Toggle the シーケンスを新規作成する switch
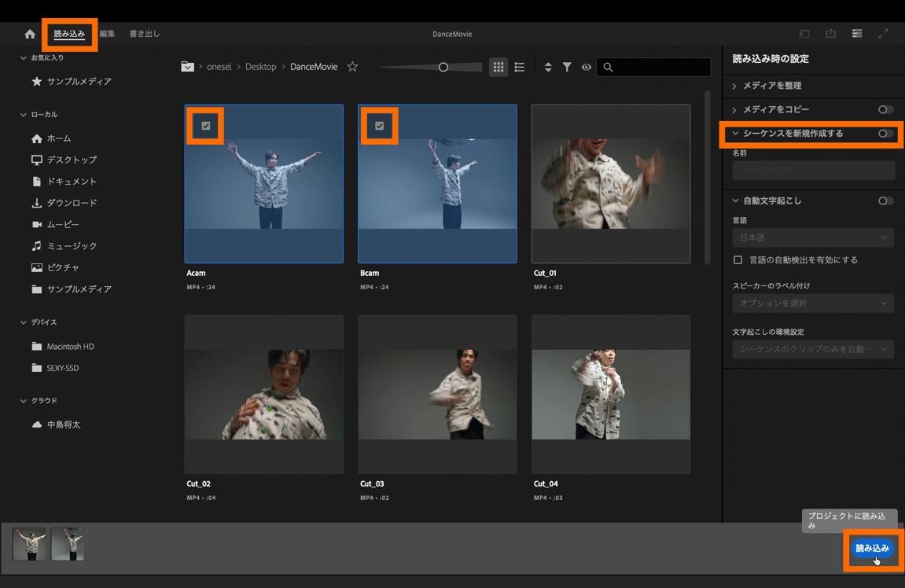The width and height of the screenshot is (905, 588). (885, 134)
